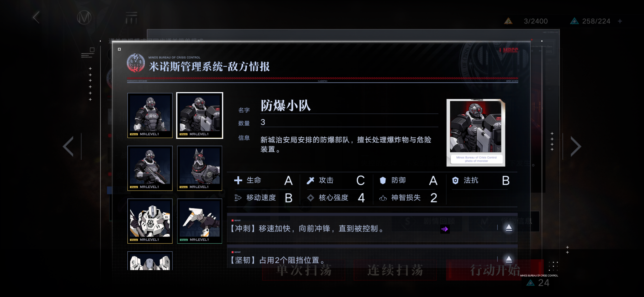
Task: Select the hammer-wielding enemy thumbnail
Action: pos(200,221)
